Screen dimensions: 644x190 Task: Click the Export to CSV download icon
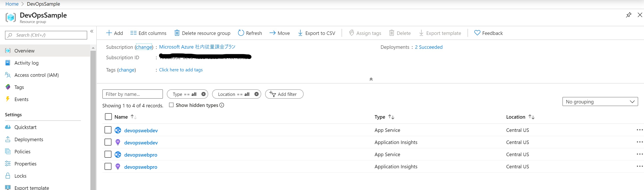click(300, 33)
